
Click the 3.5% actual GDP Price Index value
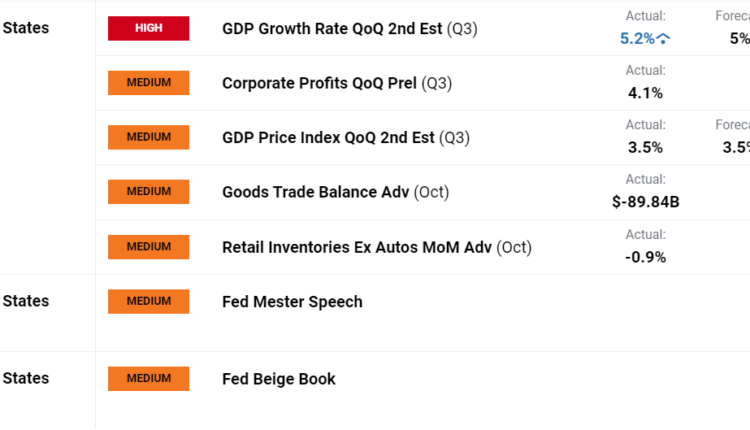point(644,148)
